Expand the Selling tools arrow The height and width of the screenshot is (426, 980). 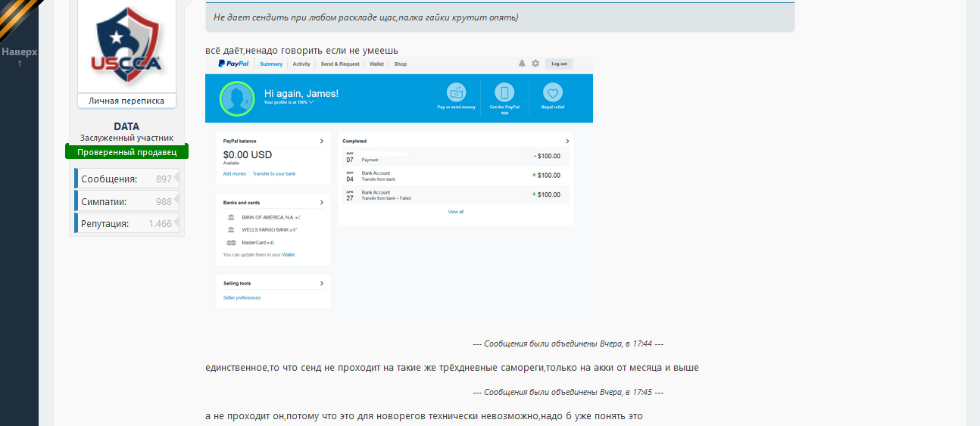[x=321, y=284]
